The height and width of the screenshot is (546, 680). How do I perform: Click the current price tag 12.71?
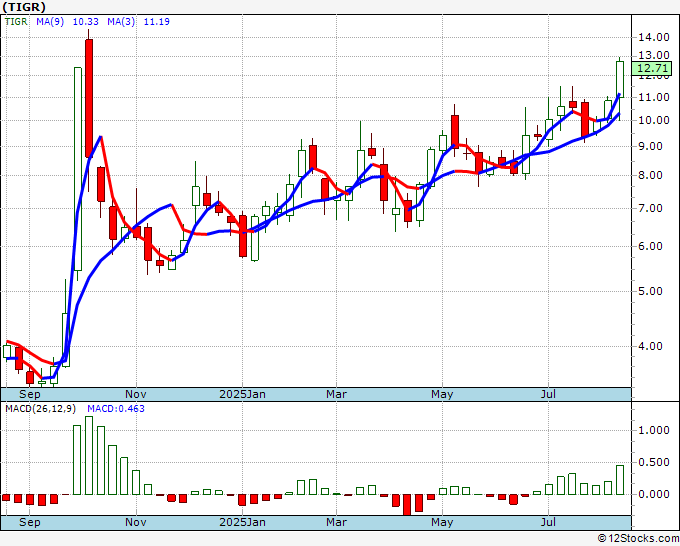pyautogui.click(x=652, y=68)
